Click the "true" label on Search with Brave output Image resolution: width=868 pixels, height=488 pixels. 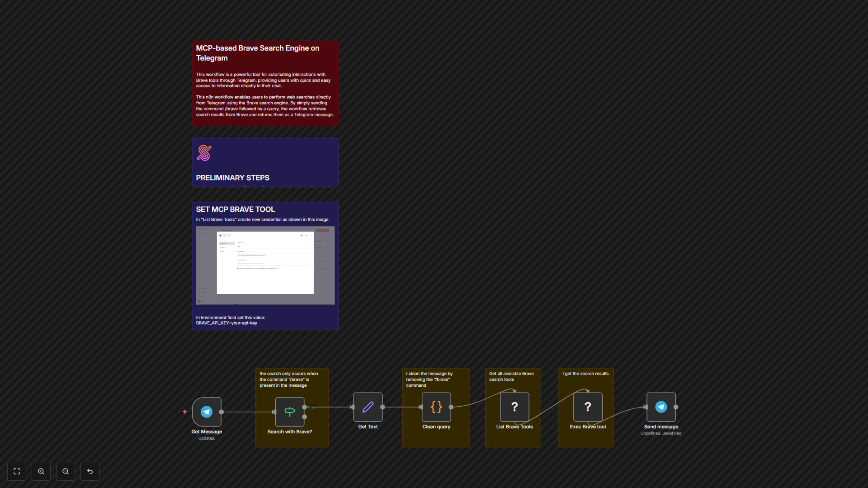(x=311, y=407)
